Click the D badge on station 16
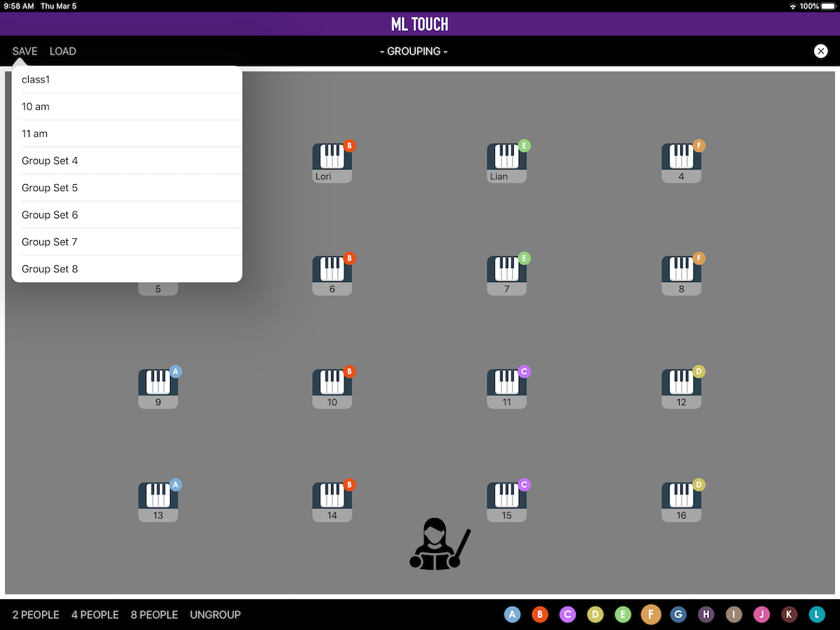This screenshot has height=630, width=840. pos(699,484)
